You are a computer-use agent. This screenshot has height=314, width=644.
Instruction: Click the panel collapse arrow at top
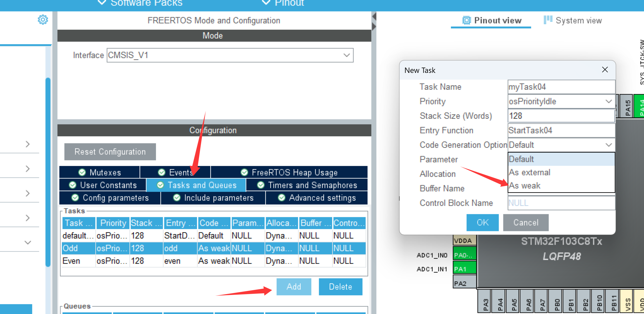374,17
